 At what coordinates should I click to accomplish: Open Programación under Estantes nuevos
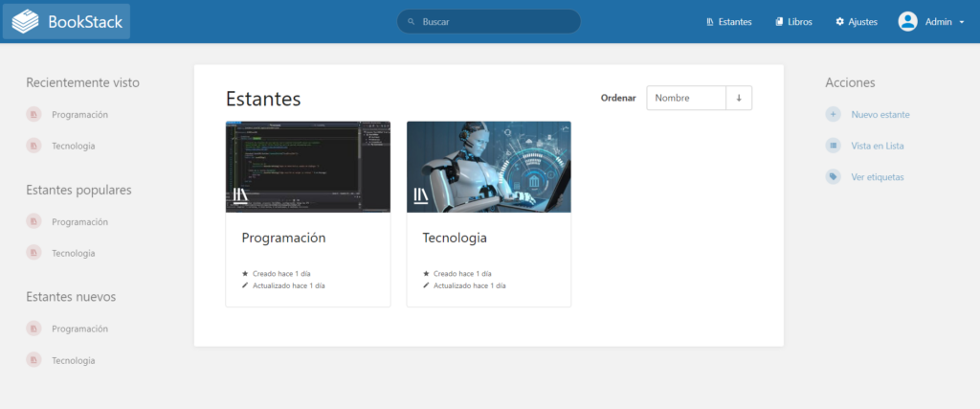[80, 329]
